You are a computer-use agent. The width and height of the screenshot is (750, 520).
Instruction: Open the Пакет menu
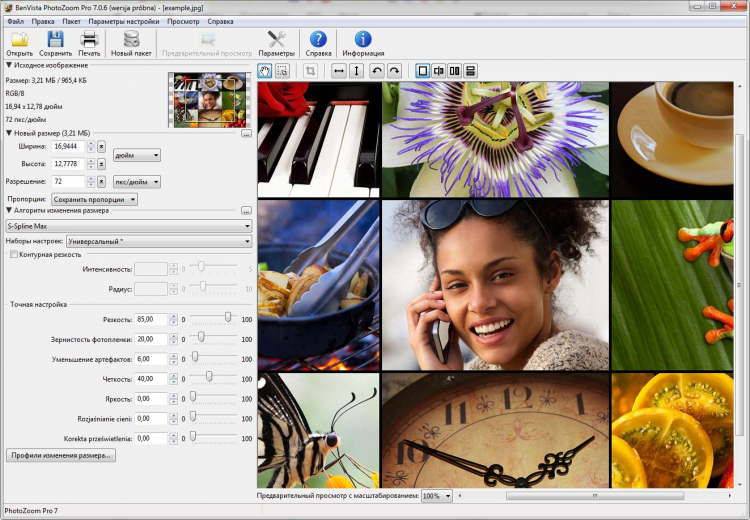click(71, 20)
